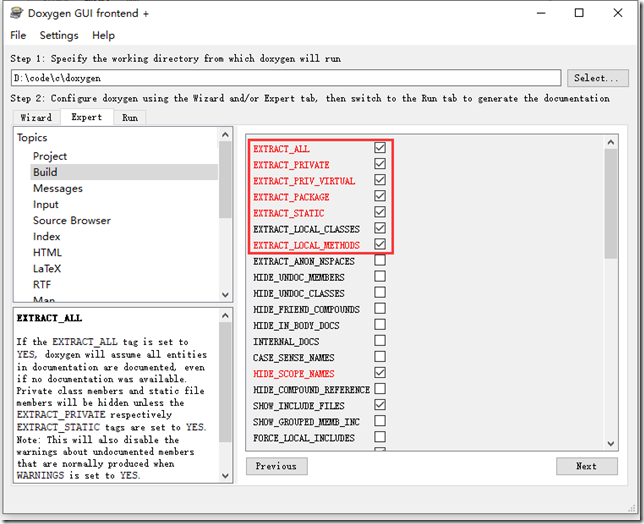
Task: Click the EXTRACT_ALL option label
Action: (x=281, y=149)
